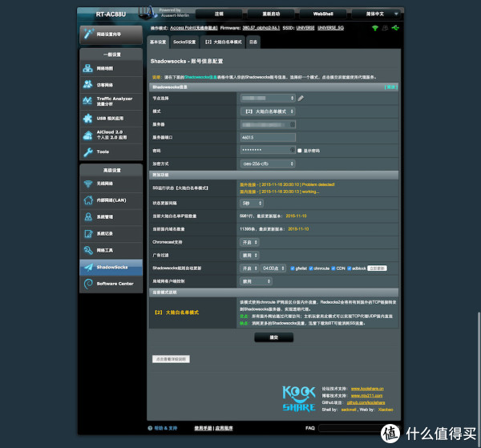Screen dimensions: 481x448
Task: Click the green Wi-Fi status icon
Action: click(374, 28)
